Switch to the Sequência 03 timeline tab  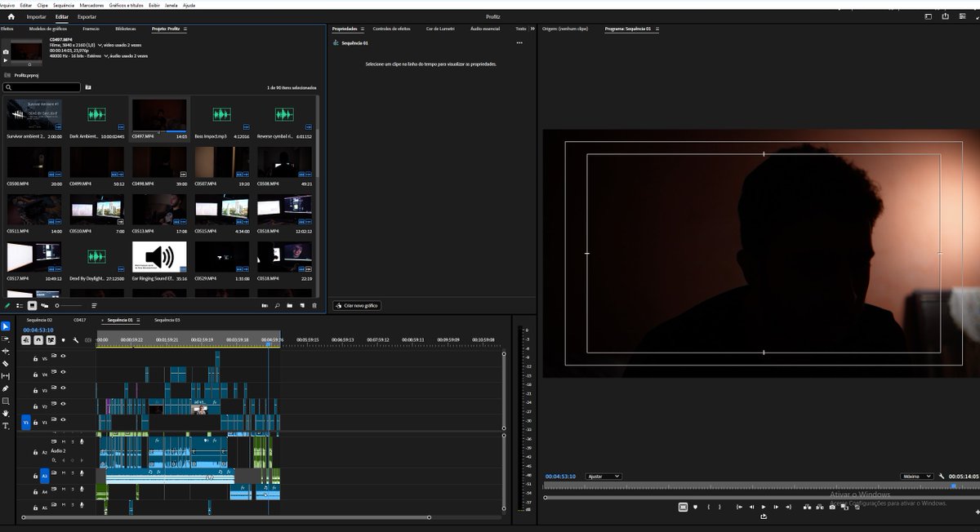click(167, 321)
